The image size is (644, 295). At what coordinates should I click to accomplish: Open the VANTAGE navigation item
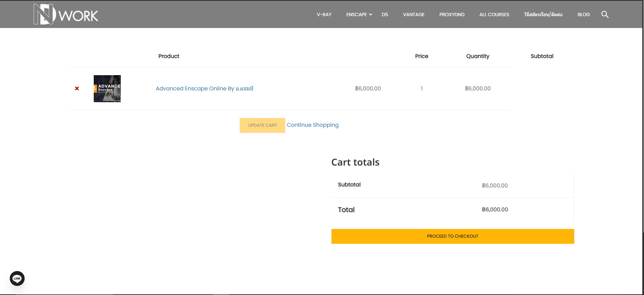coord(413,14)
